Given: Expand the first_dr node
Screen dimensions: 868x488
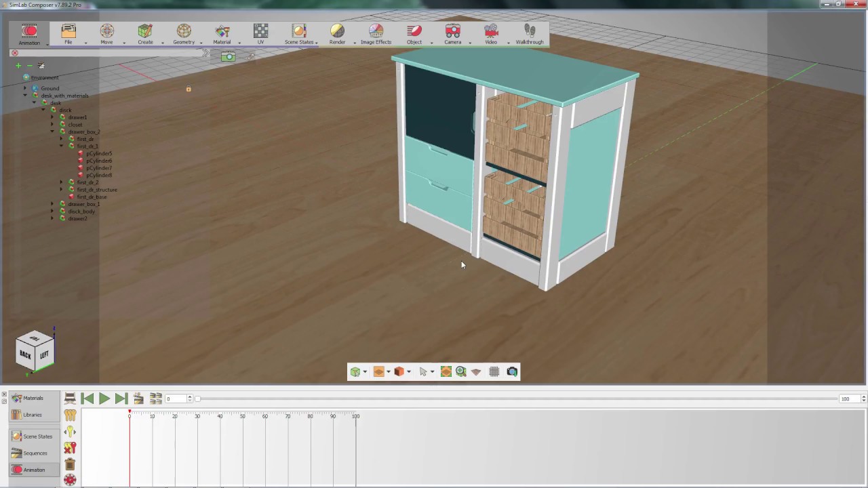Looking at the screenshot, I should point(61,139).
